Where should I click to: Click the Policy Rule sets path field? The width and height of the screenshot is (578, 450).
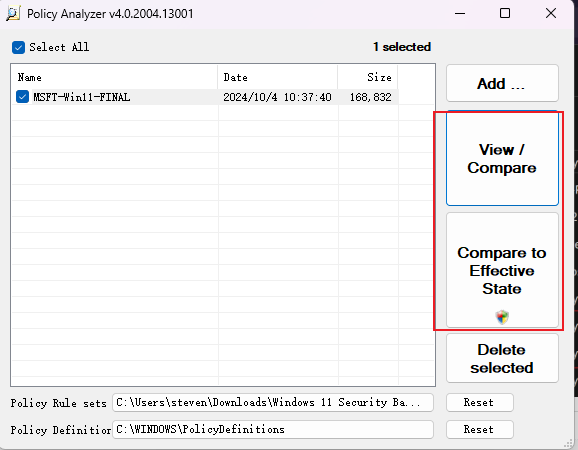click(273, 402)
